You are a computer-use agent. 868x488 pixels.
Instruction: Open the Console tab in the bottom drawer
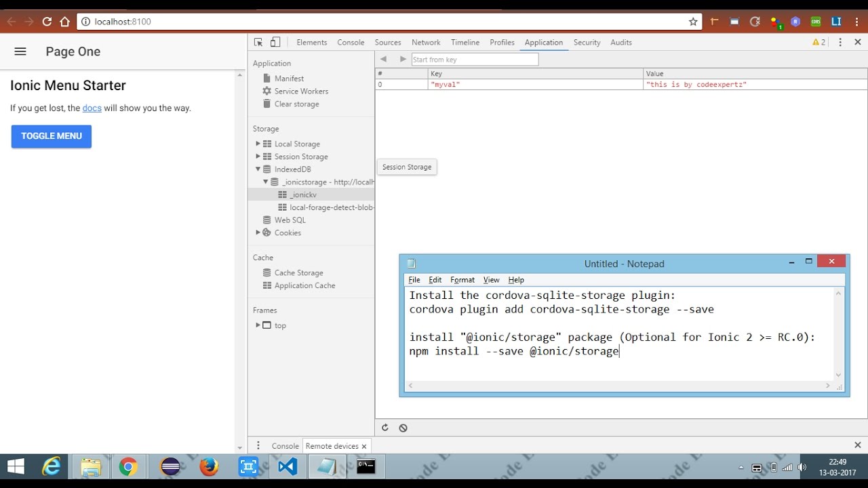[285, 446]
